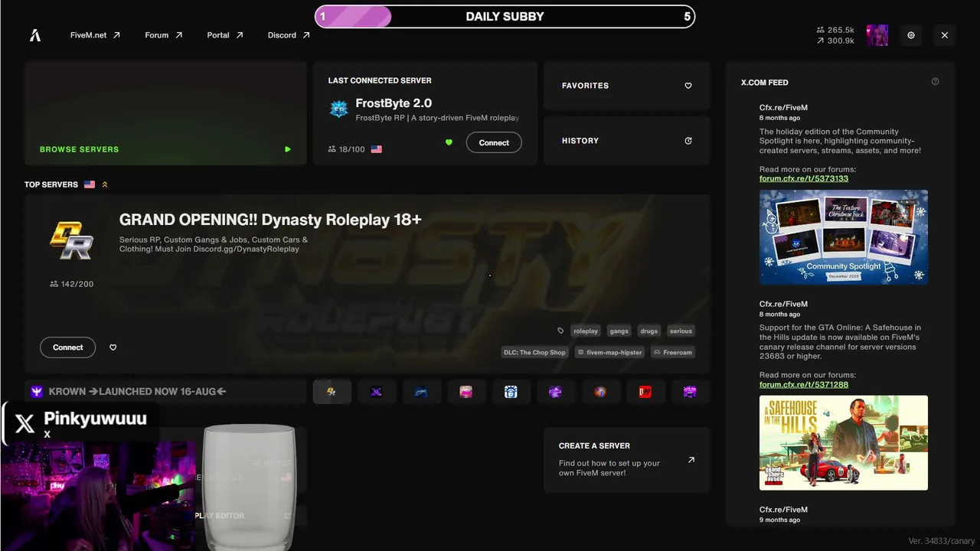
Task: Select the 'drugs' tag
Action: (x=649, y=331)
